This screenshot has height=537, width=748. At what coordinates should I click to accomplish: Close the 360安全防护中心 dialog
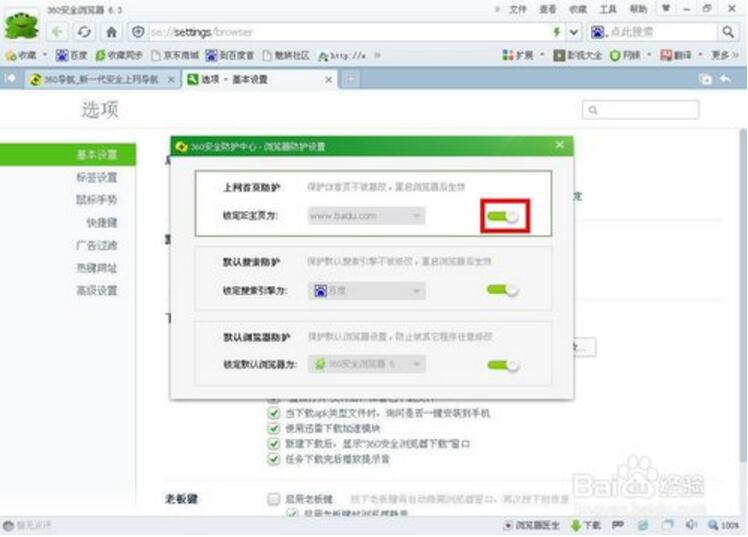click(x=560, y=145)
